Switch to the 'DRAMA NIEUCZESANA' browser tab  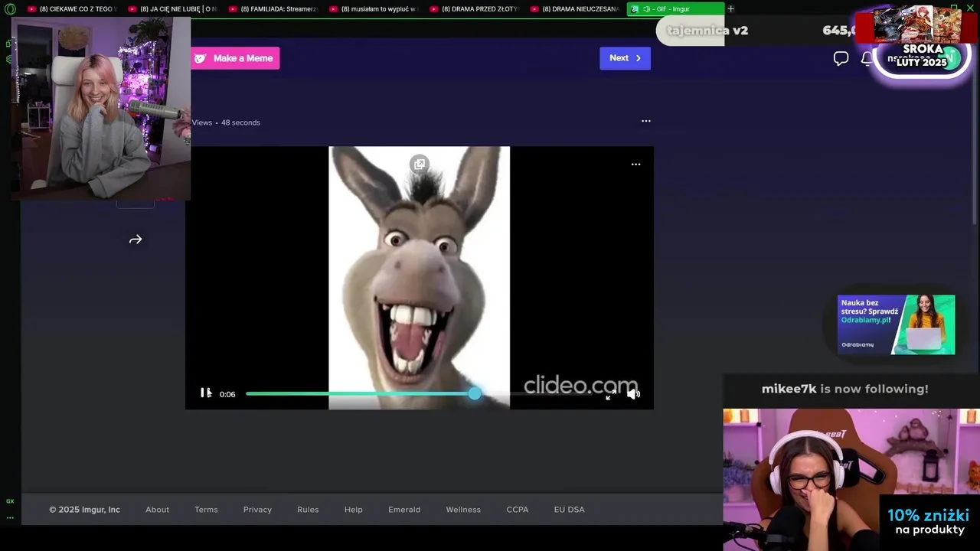click(x=573, y=9)
